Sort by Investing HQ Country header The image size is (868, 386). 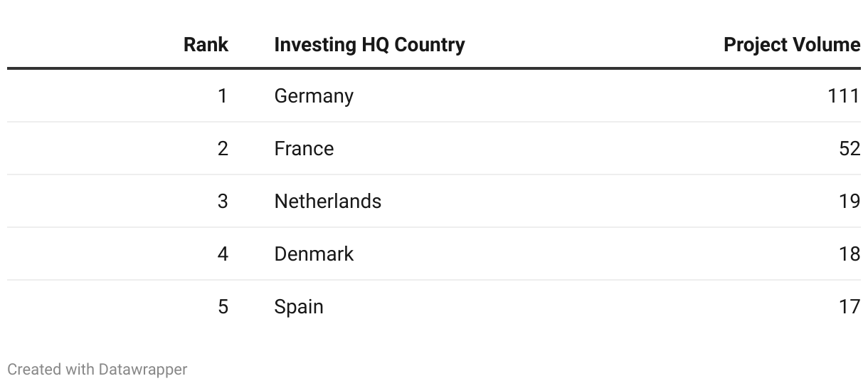(369, 44)
